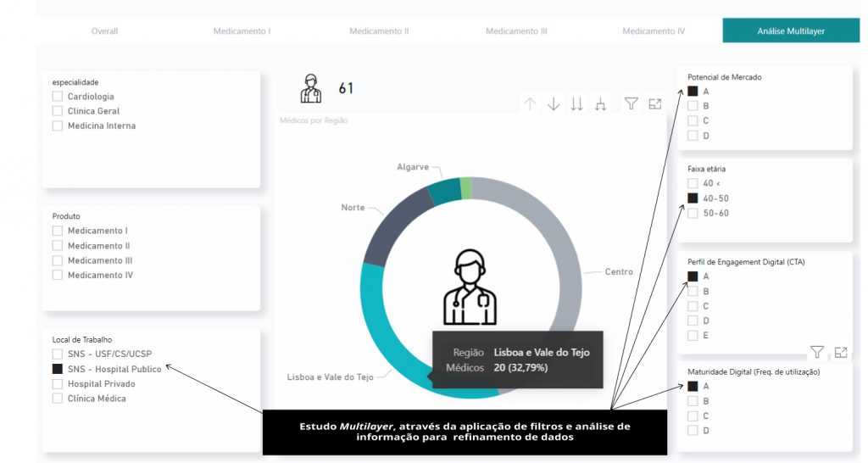
Task: Click focus mode icon above donut chart
Action: tap(655, 103)
